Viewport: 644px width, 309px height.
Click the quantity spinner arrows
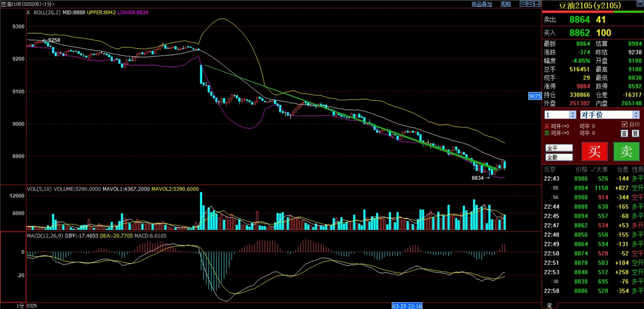[573, 115]
